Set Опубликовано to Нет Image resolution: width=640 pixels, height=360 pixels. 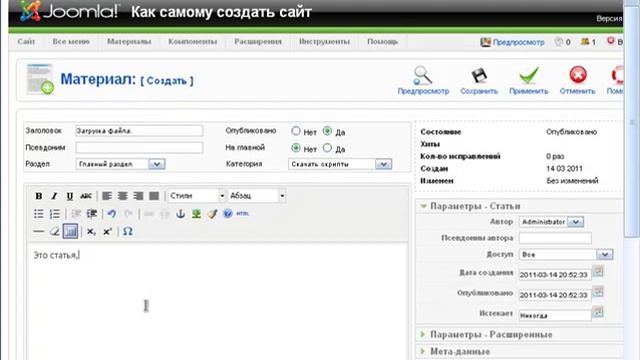(x=296, y=131)
